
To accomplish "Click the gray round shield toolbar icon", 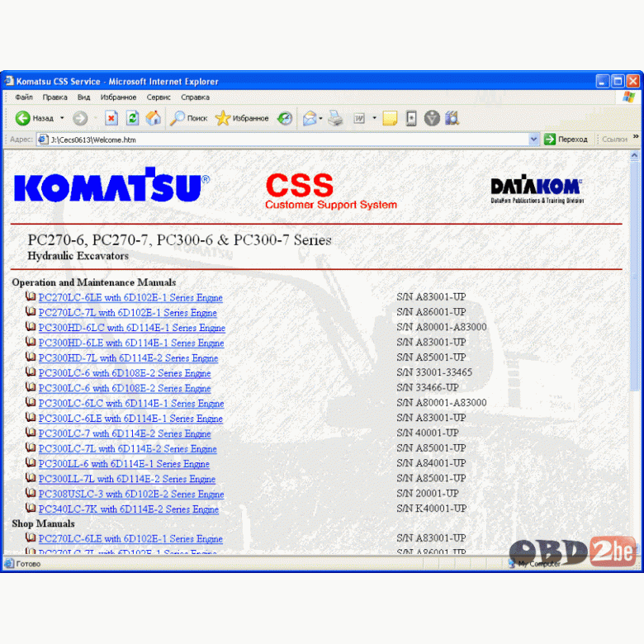I will (432, 118).
